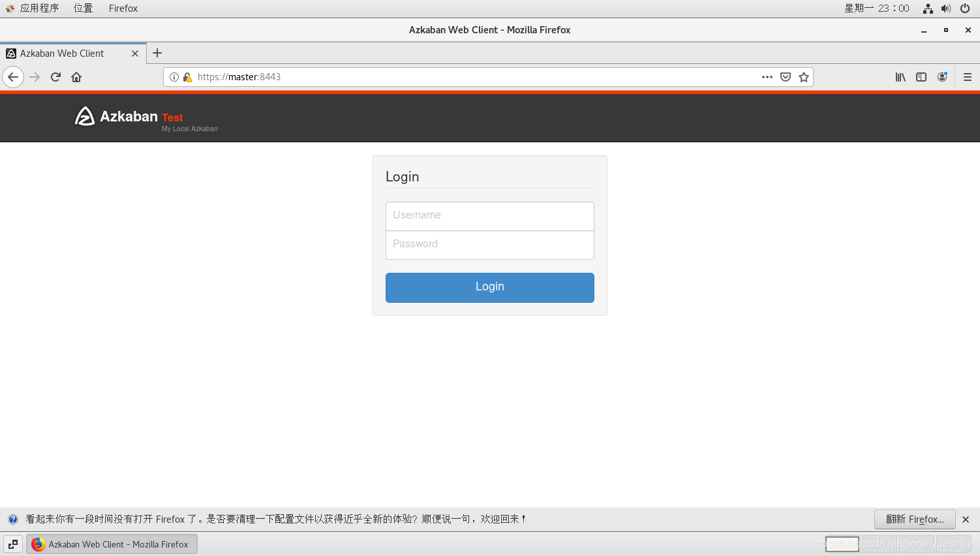Open the network status tray icon
Screen dimensions: 980x556
[928, 8]
